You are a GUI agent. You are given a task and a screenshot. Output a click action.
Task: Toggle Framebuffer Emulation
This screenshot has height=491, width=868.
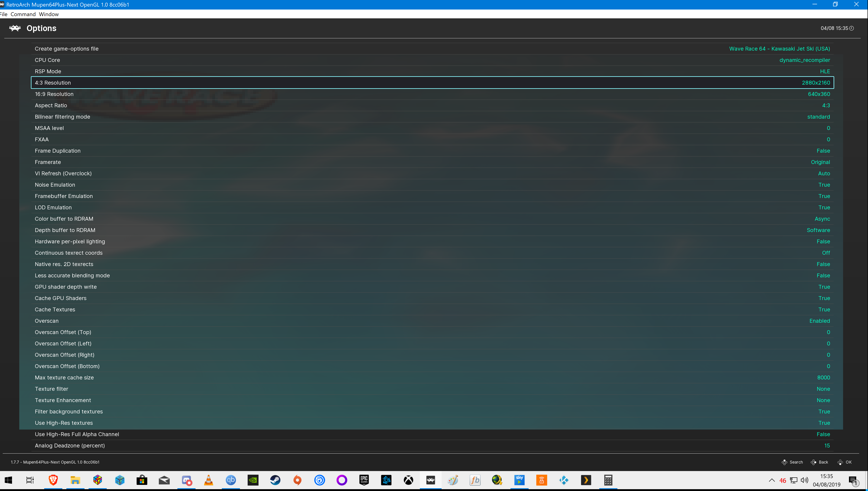tap(432, 196)
